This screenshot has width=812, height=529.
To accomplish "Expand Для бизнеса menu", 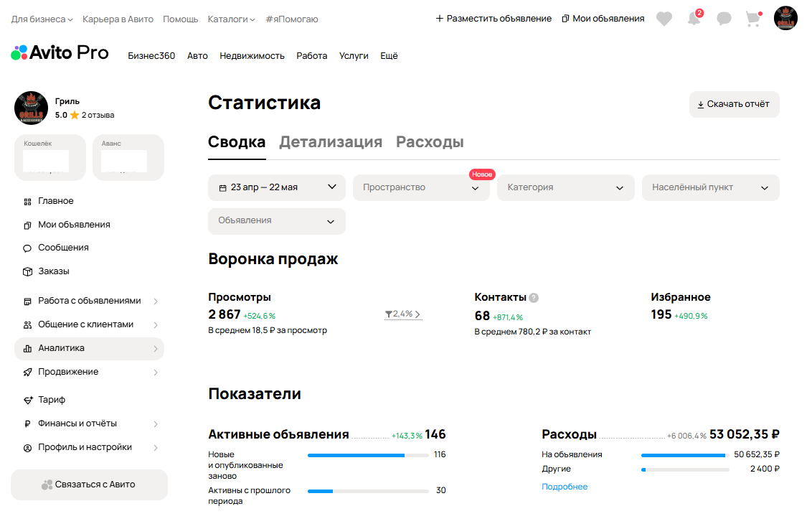I will coord(42,19).
